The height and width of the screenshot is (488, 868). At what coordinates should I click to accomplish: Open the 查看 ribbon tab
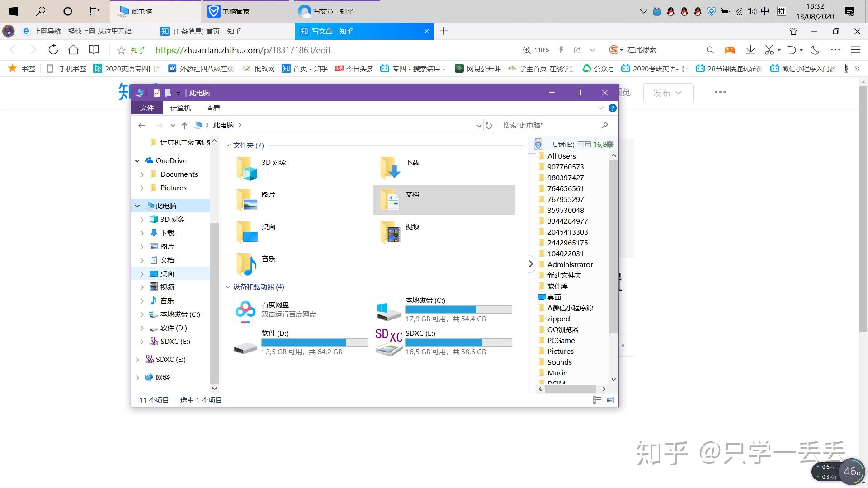(x=213, y=108)
